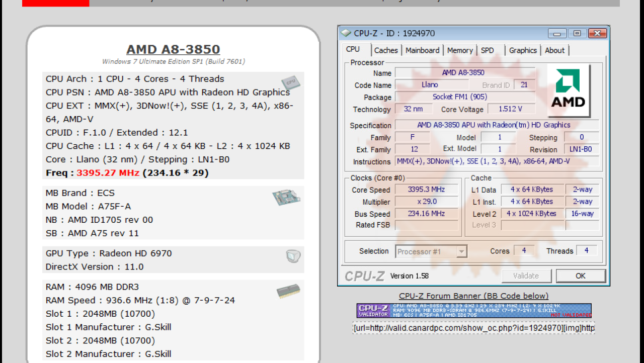644x363 pixels.
Task: Click the CPUID : F.1.0 / Extended line
Action: [117, 133]
